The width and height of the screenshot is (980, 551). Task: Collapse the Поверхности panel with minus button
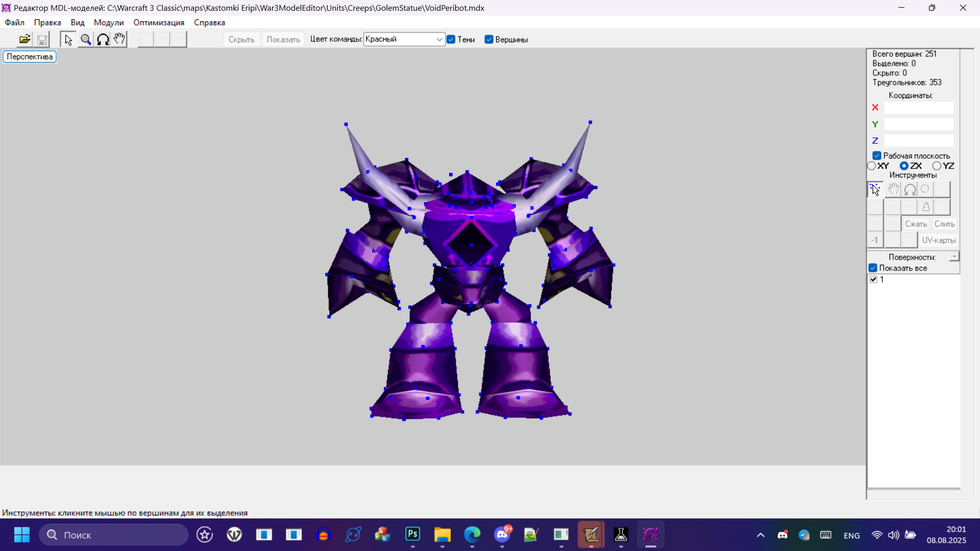click(x=954, y=256)
